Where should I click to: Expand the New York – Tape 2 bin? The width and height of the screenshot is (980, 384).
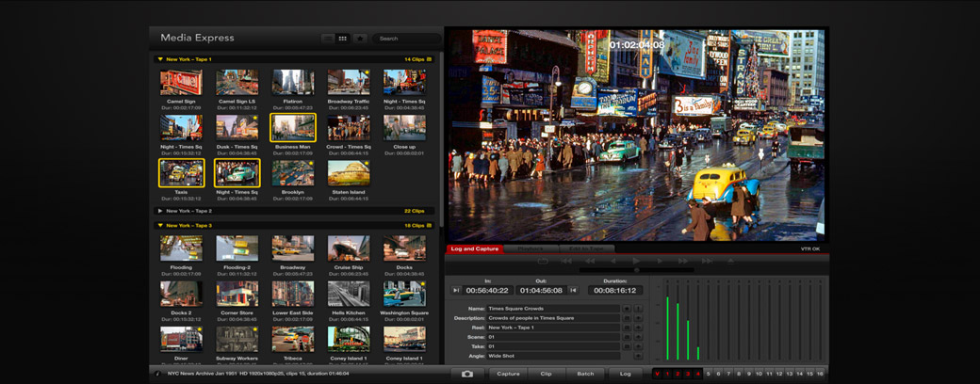coord(160,211)
